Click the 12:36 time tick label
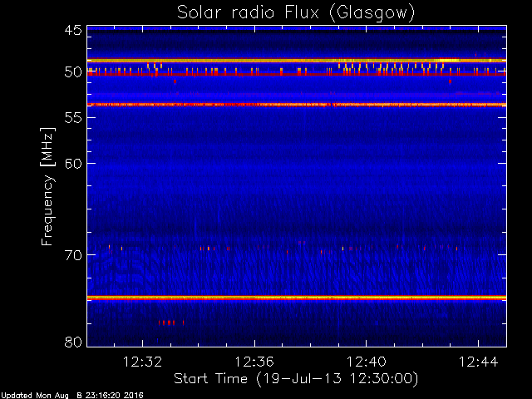The width and height of the screenshot is (532, 399). click(254, 362)
